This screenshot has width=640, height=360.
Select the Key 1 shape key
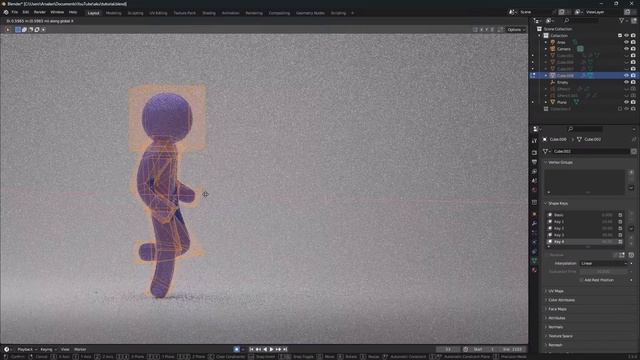[x=584, y=222]
